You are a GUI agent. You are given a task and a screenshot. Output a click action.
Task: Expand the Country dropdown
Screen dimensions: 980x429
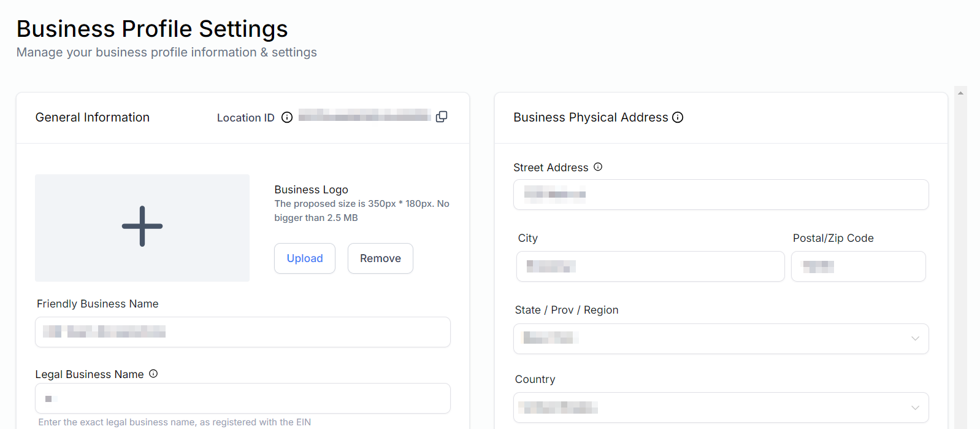(721, 408)
